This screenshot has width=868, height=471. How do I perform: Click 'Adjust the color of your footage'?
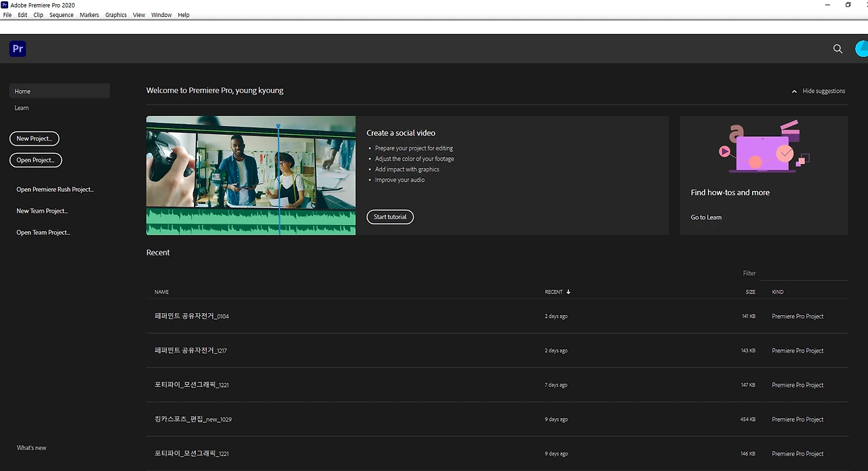(414, 159)
